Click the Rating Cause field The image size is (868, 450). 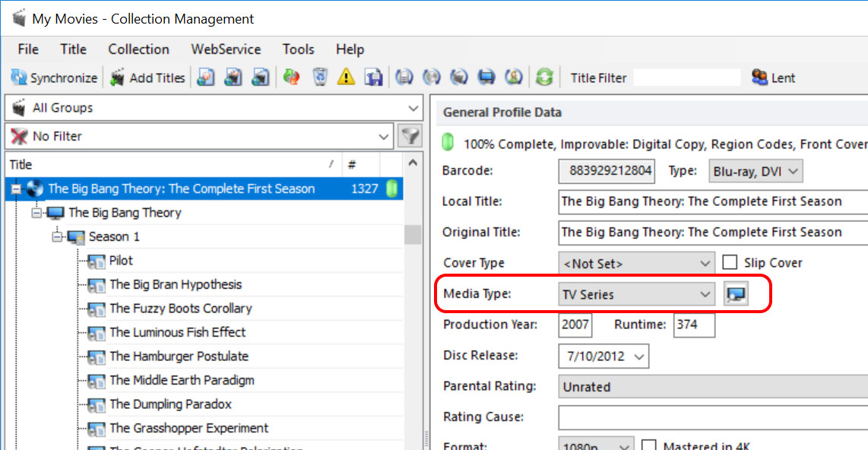tap(713, 417)
